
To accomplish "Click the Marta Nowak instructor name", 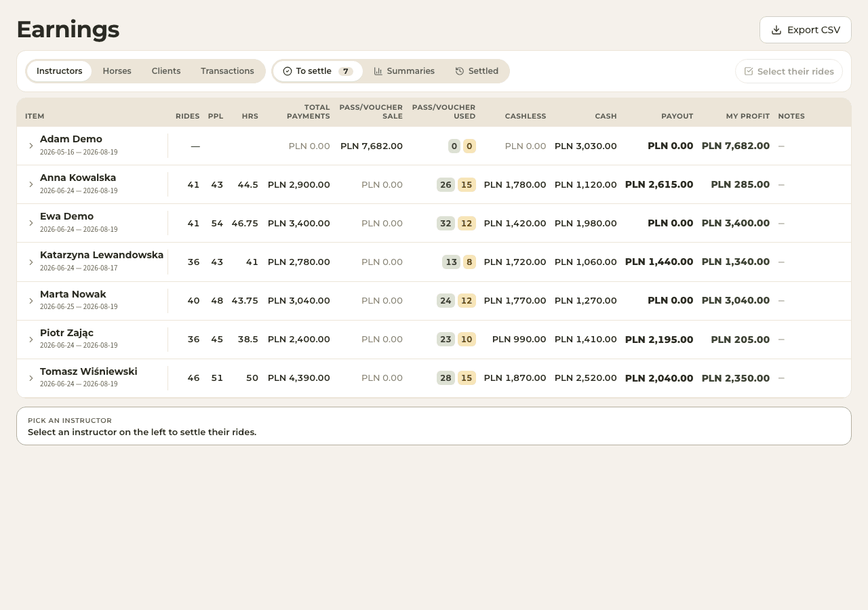I will (73, 294).
